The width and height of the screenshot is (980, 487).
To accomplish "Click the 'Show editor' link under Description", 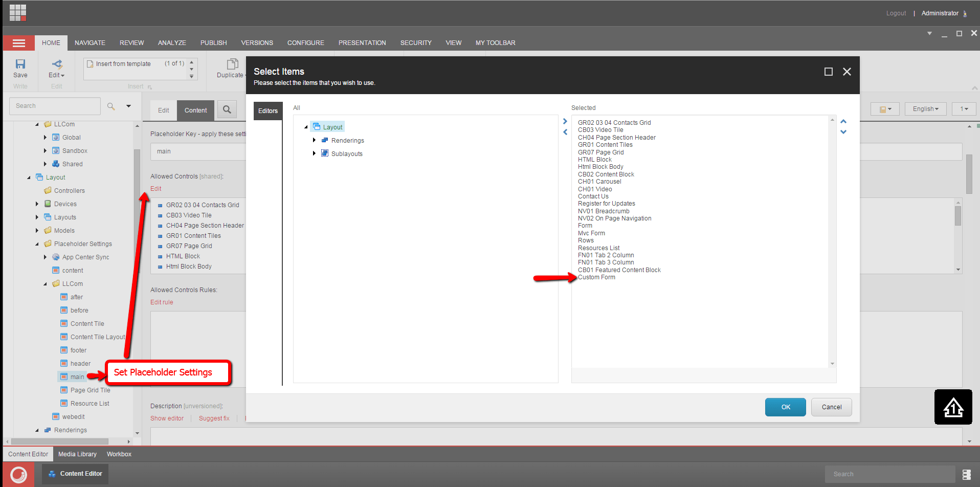I will pyautogui.click(x=167, y=418).
